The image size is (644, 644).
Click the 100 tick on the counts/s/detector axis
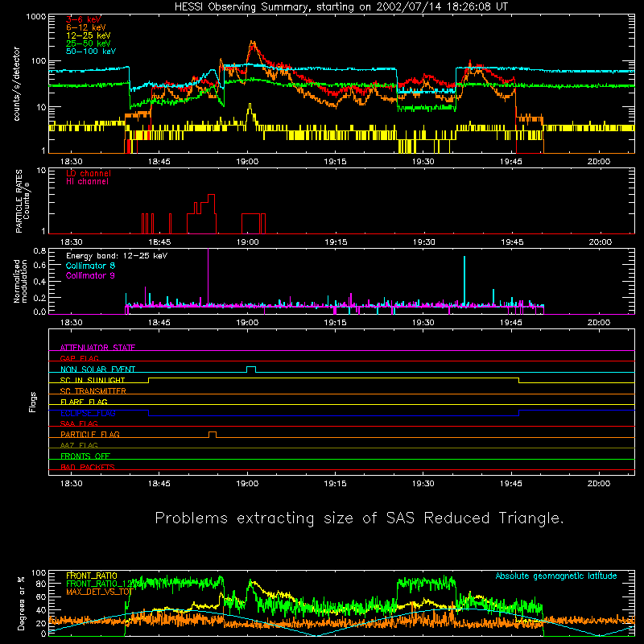38,61
